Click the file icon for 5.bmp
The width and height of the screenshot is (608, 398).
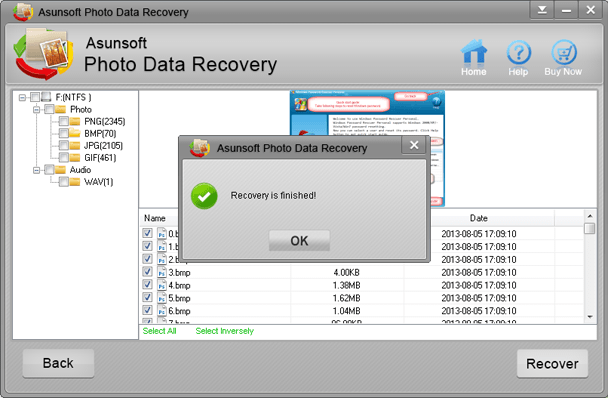pos(162,298)
